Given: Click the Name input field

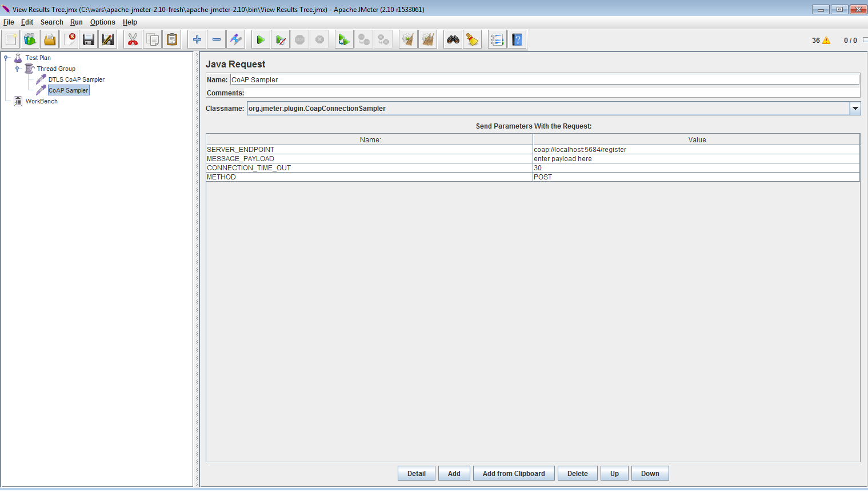Looking at the screenshot, I should point(545,79).
